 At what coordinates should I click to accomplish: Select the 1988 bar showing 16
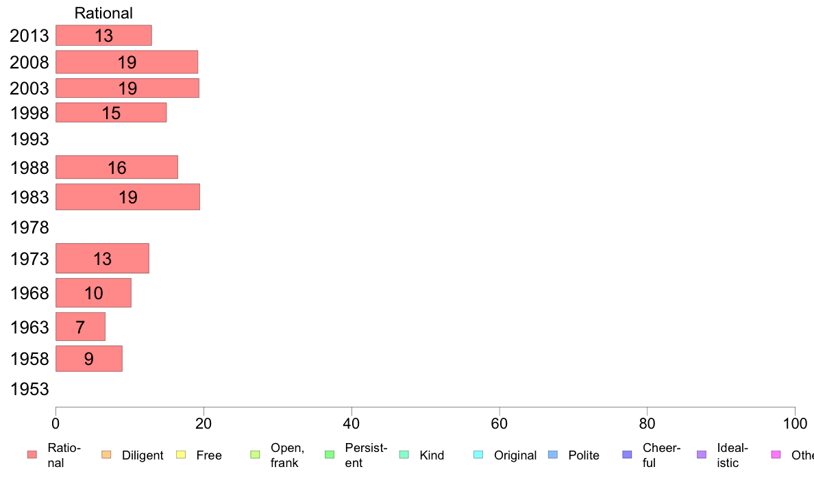click(x=116, y=167)
